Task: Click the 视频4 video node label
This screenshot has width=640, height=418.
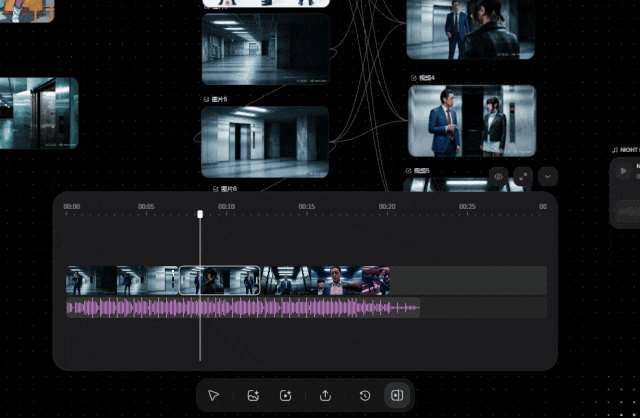Action: click(427, 78)
